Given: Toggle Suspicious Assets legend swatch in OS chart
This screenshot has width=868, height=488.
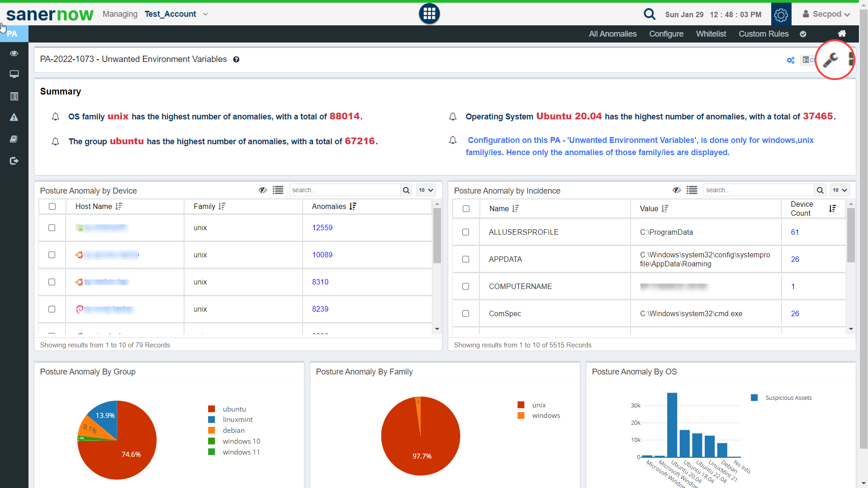Looking at the screenshot, I should click(x=754, y=398).
